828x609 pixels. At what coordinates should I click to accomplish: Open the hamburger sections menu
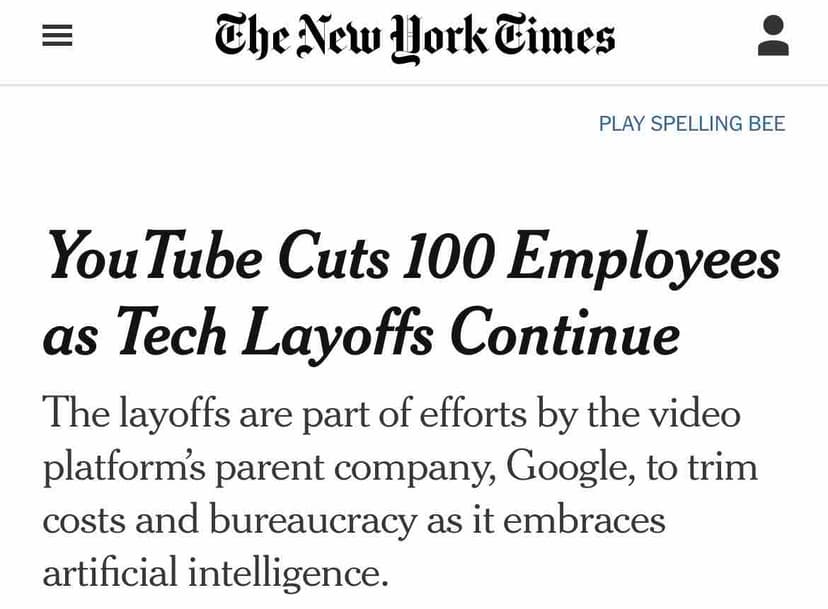(x=57, y=36)
